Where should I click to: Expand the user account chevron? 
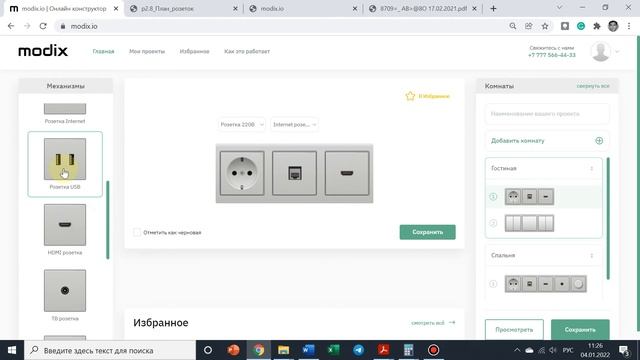(x=617, y=52)
